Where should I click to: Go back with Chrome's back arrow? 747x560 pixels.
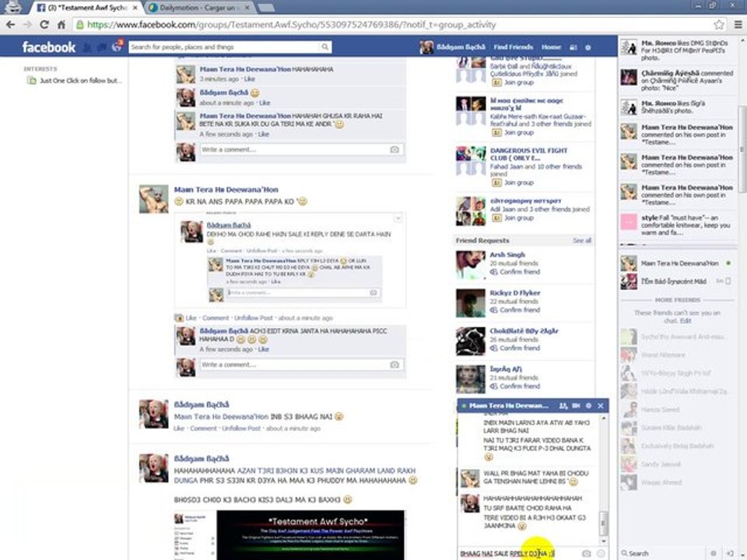10,25
